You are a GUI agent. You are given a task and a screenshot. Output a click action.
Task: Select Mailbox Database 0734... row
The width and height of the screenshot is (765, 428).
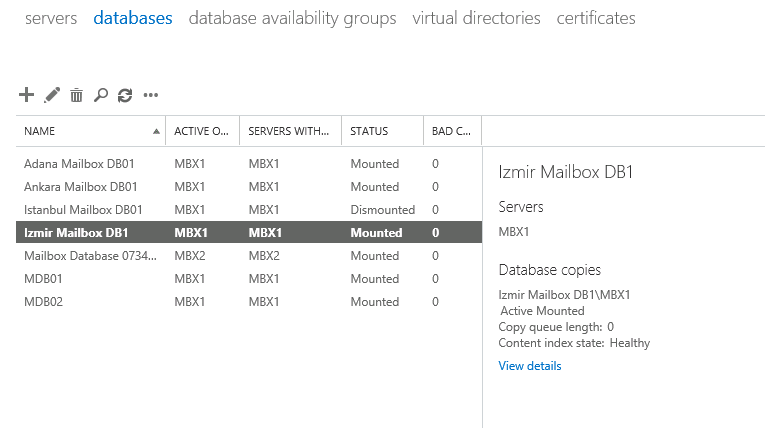249,255
